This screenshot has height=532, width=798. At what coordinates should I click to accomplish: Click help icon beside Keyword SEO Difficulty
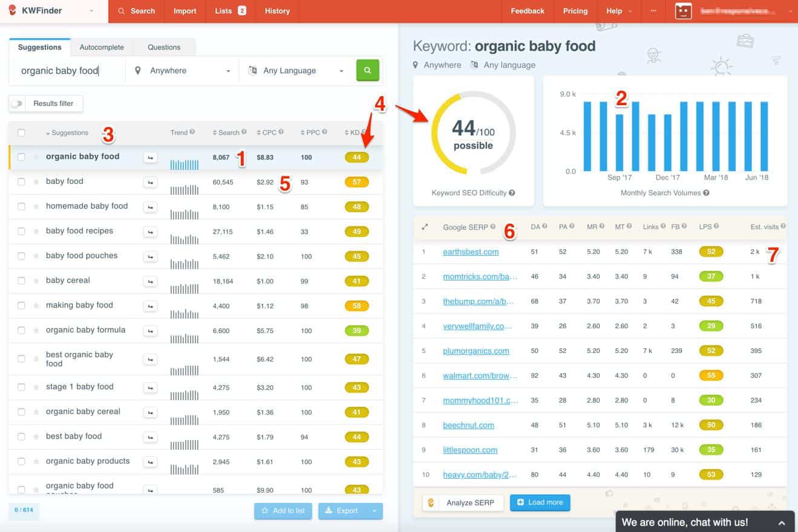tap(512, 193)
